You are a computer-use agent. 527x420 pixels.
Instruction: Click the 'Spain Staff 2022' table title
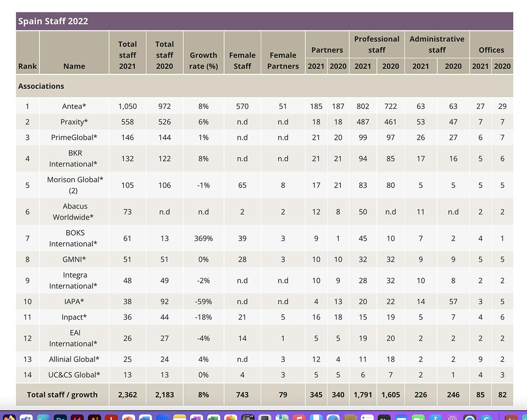coord(53,21)
